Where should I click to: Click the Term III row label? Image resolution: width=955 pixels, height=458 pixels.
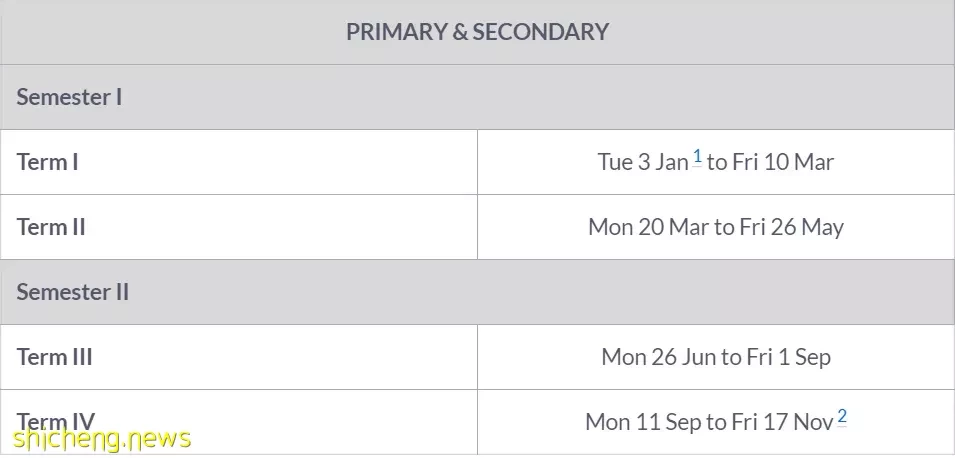(55, 357)
